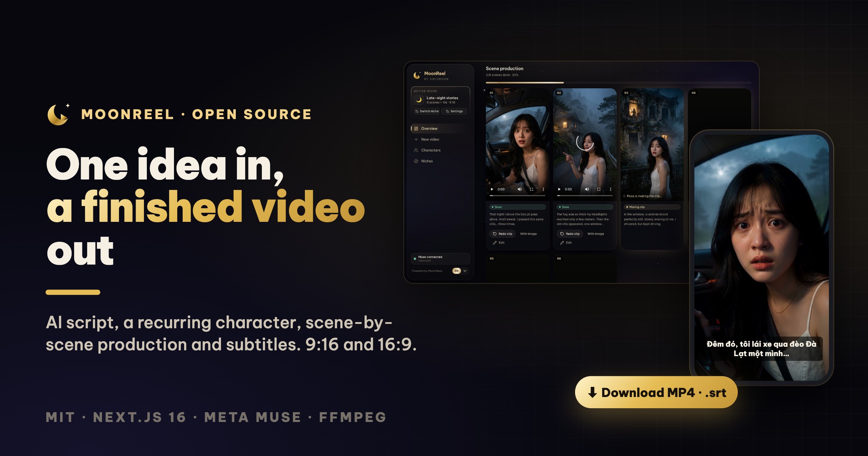Click the phone mockup video preview

762,257
